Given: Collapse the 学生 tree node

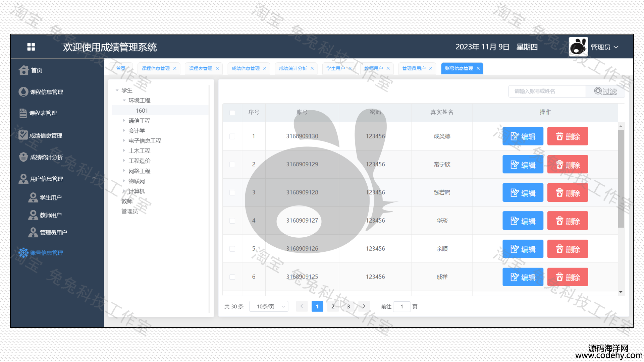Looking at the screenshot, I should click(x=117, y=90).
